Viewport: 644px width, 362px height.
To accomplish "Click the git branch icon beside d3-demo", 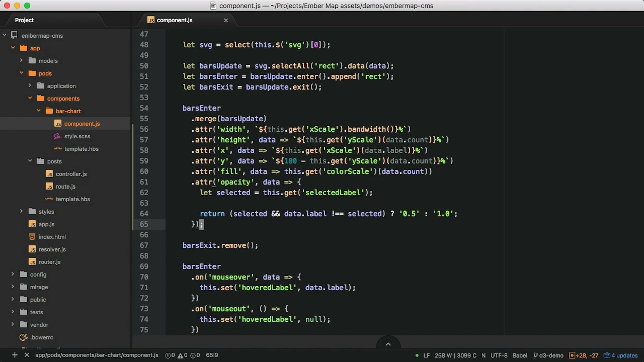I will click(536, 356).
